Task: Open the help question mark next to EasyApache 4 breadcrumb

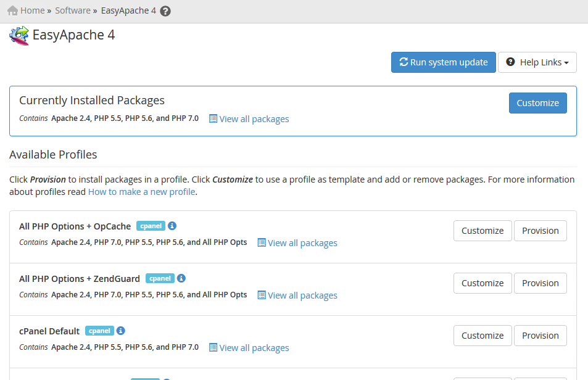Action: (165, 11)
